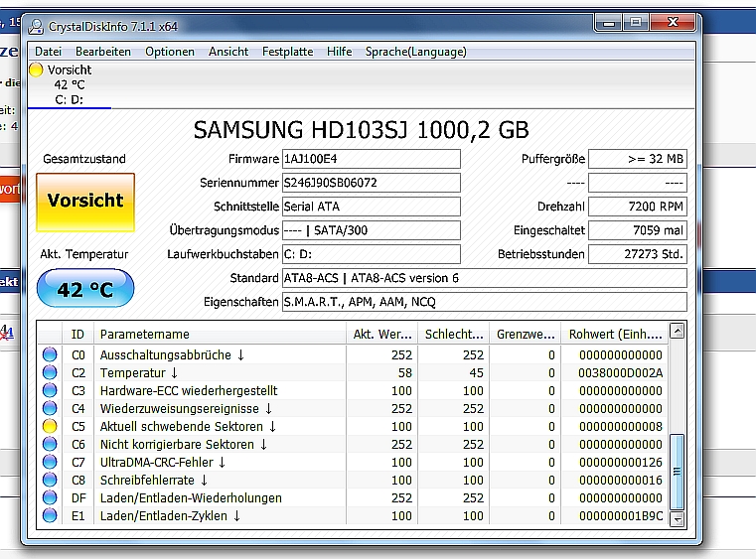Click the Laufwerkbuchstaben field C: D:
The height and width of the screenshot is (559, 756).
pyautogui.click(x=372, y=254)
